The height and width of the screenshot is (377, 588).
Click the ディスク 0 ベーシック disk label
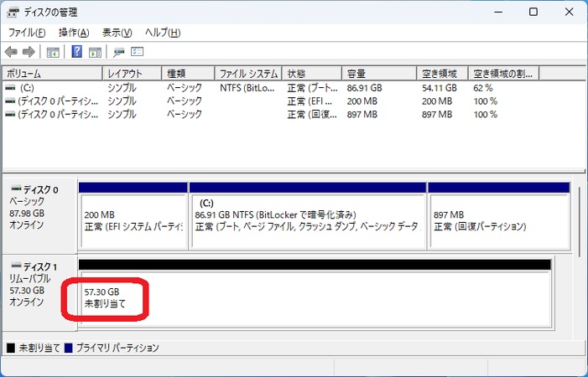(39, 215)
